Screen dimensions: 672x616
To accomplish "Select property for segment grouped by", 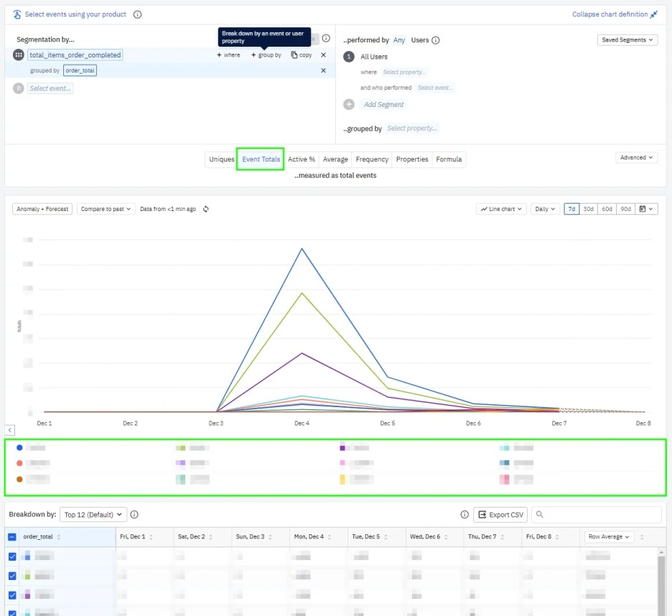I will [412, 129].
